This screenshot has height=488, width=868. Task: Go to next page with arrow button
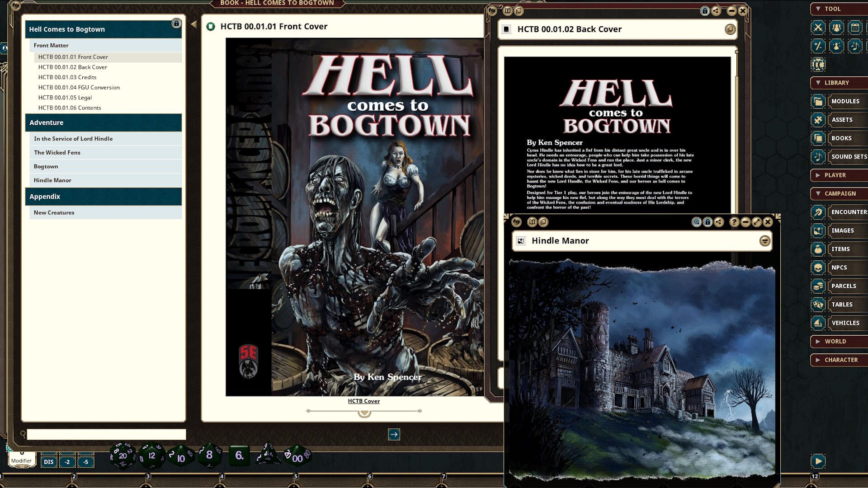[x=394, y=434]
